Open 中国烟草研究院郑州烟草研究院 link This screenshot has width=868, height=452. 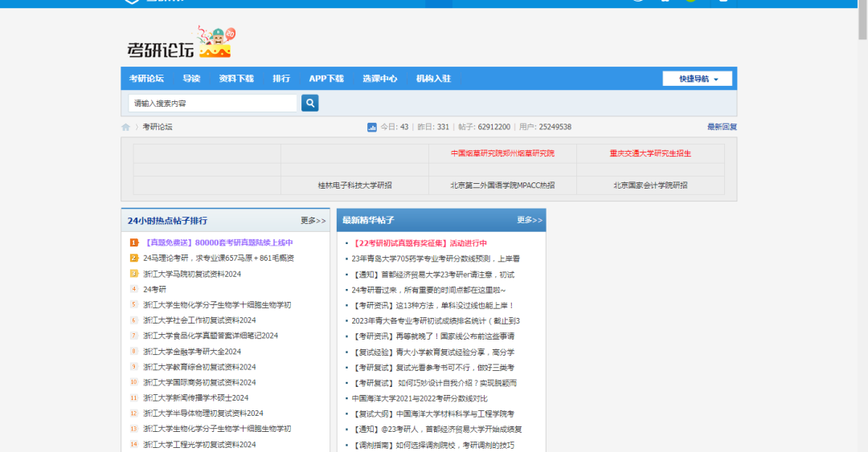point(502,153)
